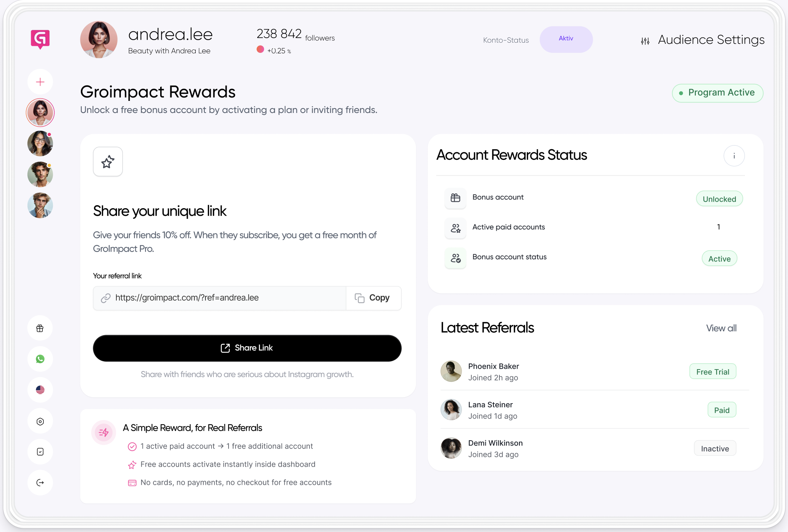Open the US flag language selector

click(40, 390)
